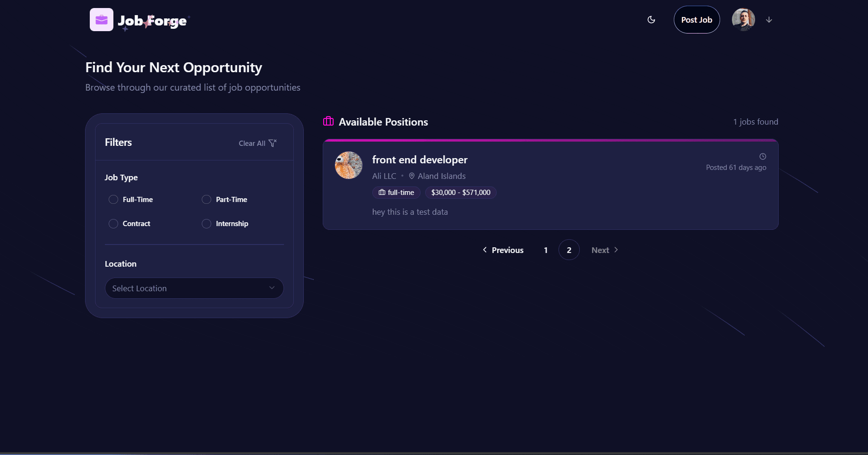Select the Internship radio button
Viewport: 868px width, 455px height.
206,224
